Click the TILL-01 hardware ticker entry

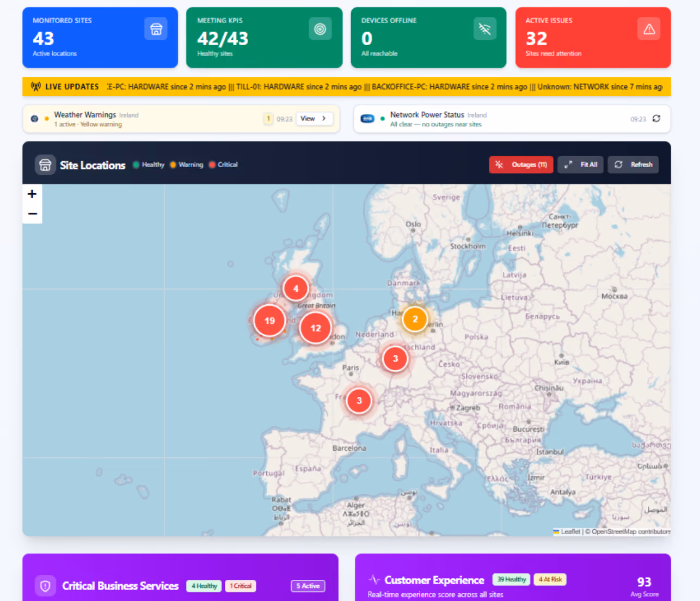tap(299, 87)
